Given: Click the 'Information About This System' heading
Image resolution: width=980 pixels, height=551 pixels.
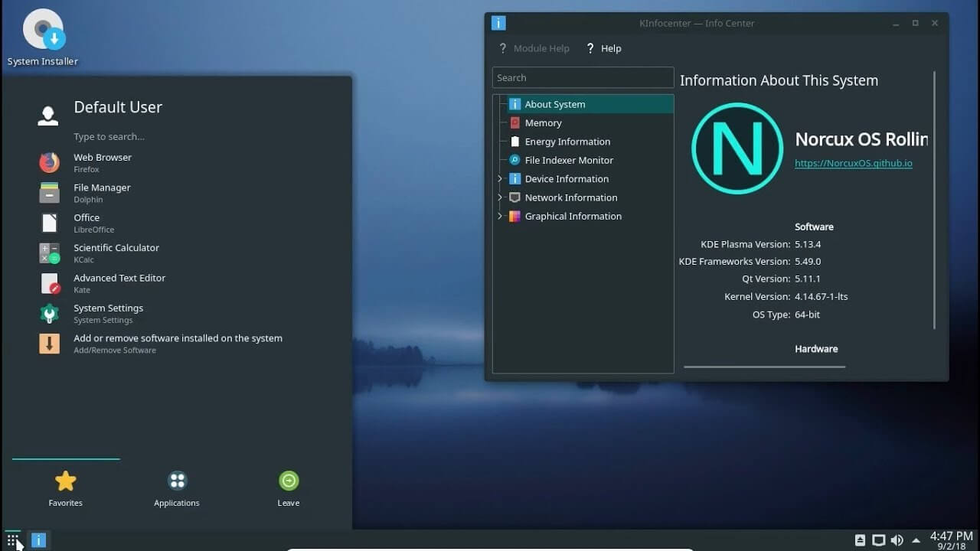Looking at the screenshot, I should (x=779, y=80).
